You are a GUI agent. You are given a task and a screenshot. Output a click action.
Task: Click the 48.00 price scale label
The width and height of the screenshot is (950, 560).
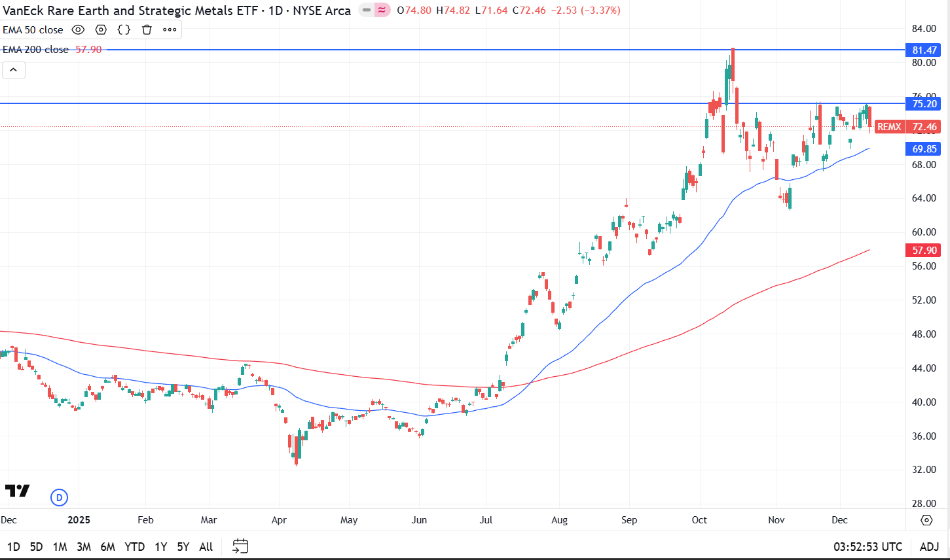[924, 334]
